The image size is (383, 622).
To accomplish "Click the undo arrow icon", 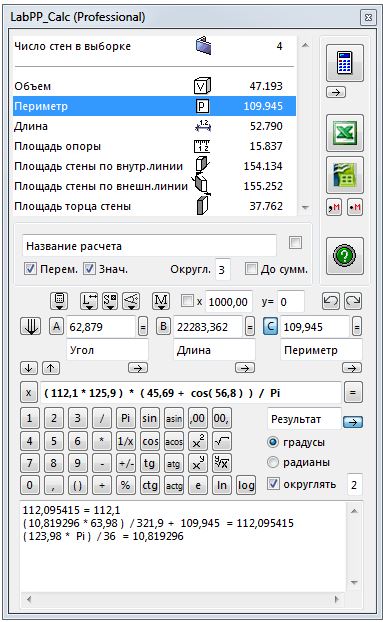I will tap(331, 301).
